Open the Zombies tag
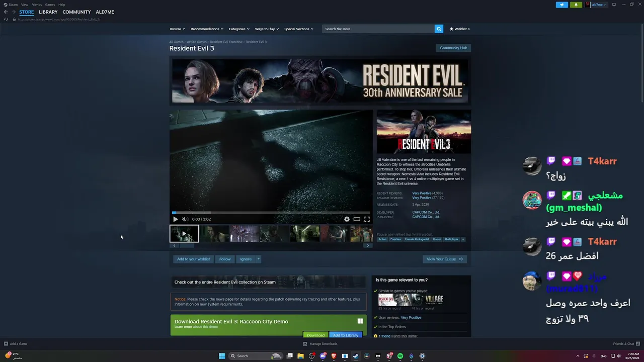This screenshot has width=644, height=362. (x=395, y=239)
